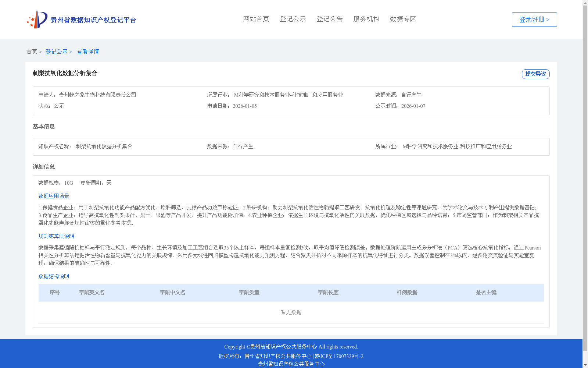588x368 pixels.
Task: Click 黔ICP备17007329号-2 in the footer
Action: [x=339, y=356]
